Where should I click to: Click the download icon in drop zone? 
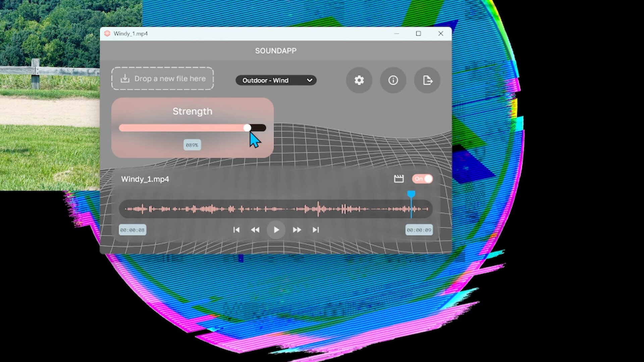click(125, 78)
